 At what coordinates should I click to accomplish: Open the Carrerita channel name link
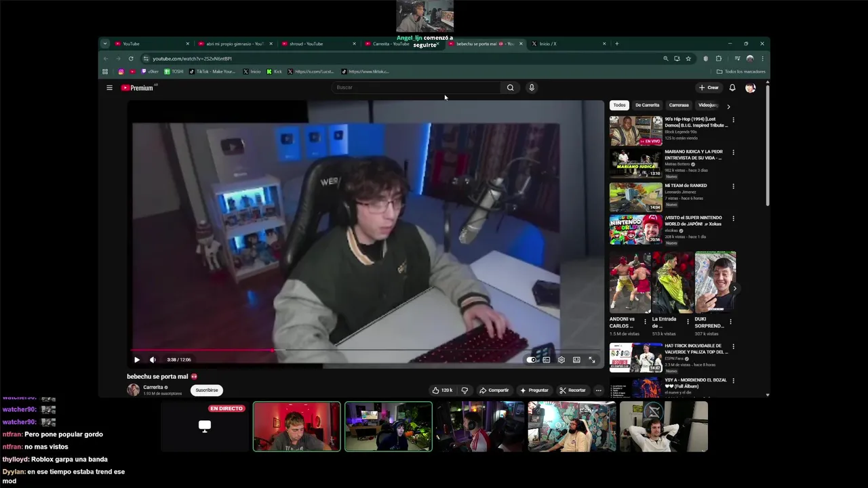(x=153, y=387)
